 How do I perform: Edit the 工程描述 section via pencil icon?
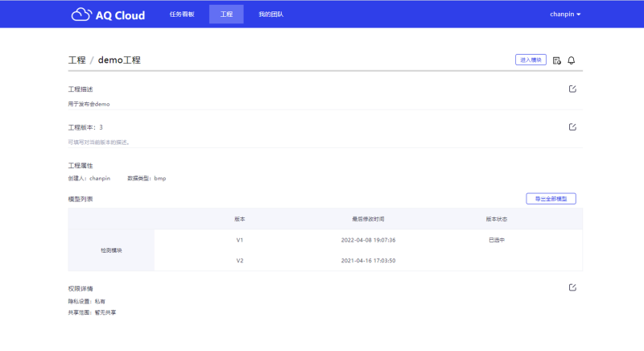tap(572, 89)
